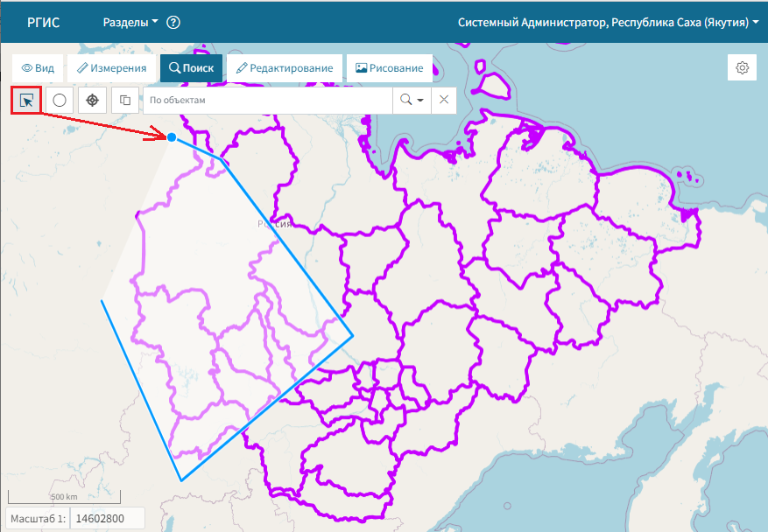Clear search with the X button

pyautogui.click(x=444, y=100)
